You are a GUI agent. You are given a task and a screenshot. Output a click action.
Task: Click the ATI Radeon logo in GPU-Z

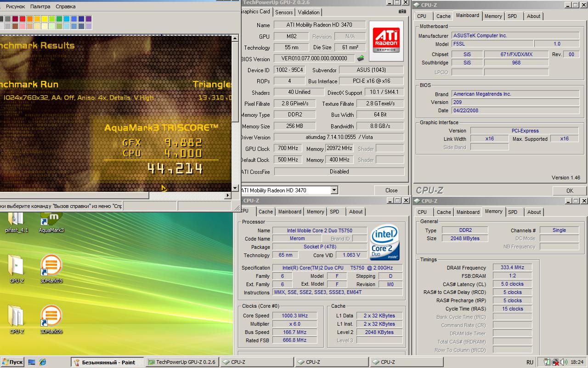click(386, 40)
